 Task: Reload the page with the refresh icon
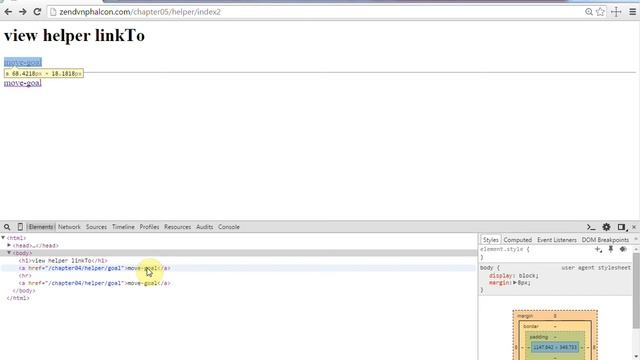tap(37, 12)
